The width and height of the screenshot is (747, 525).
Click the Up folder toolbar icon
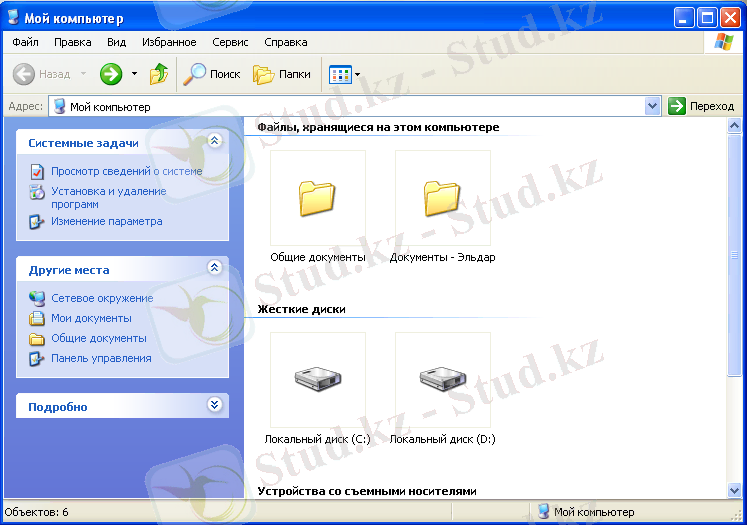pos(158,74)
